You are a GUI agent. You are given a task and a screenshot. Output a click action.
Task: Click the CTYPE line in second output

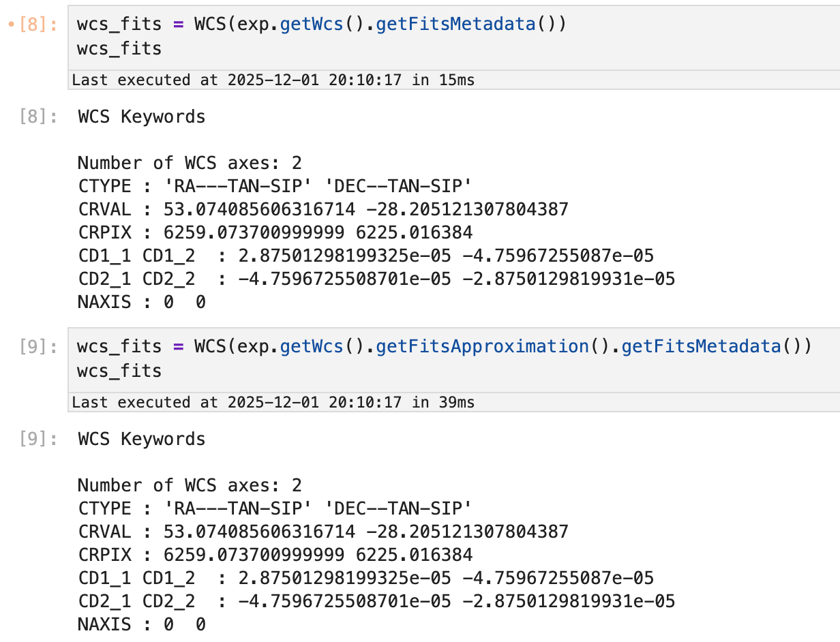pyautogui.click(x=275, y=508)
